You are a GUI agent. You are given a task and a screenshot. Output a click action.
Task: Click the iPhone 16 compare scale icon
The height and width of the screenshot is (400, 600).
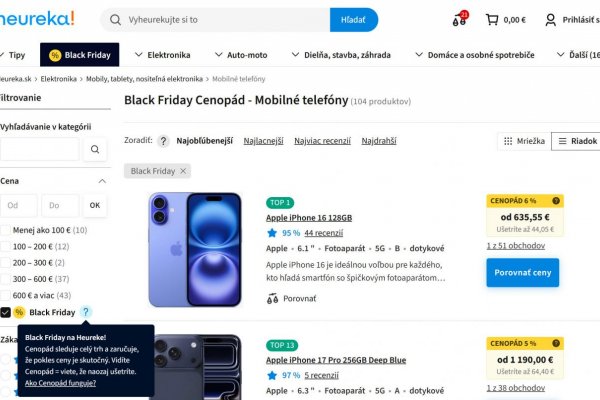273,298
